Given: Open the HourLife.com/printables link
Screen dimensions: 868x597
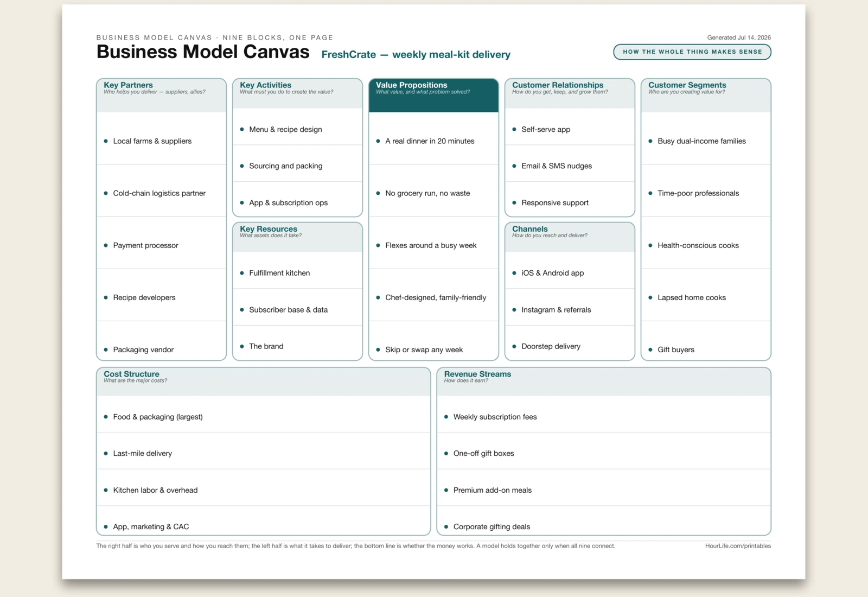Looking at the screenshot, I should (x=738, y=546).
